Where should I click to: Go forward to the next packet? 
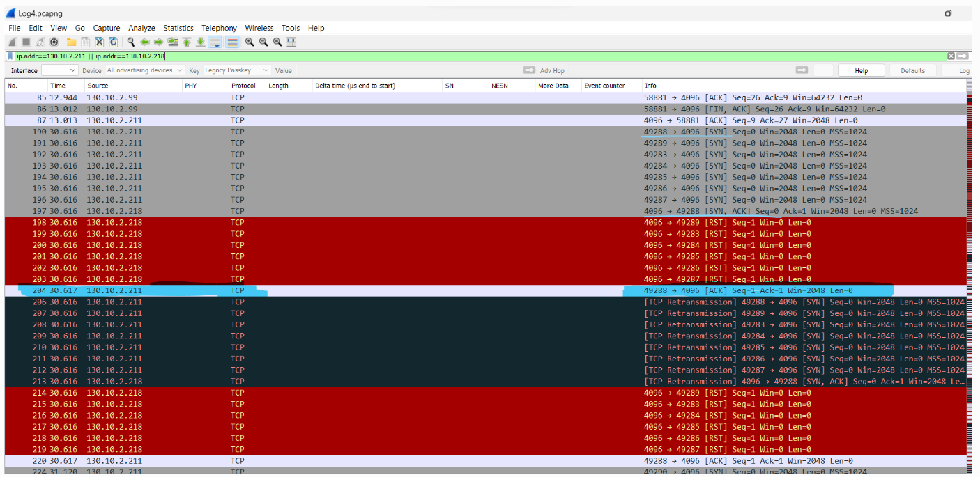point(158,42)
